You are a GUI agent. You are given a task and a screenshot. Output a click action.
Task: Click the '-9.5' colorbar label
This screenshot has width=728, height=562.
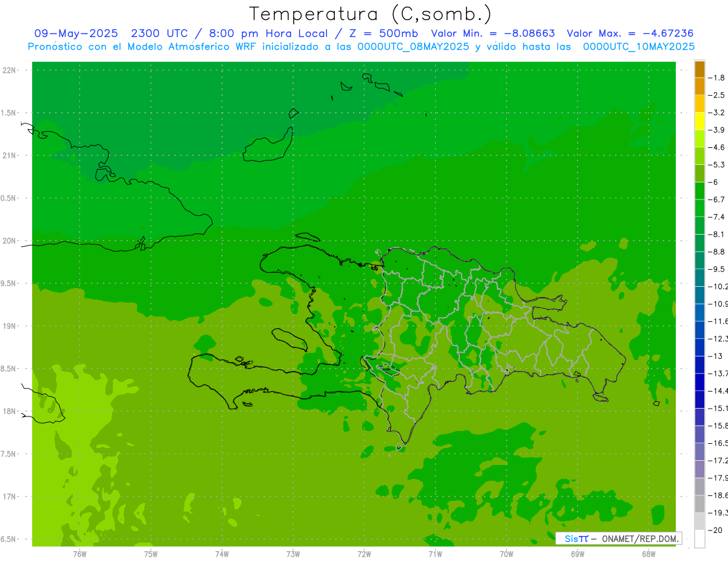(x=716, y=269)
